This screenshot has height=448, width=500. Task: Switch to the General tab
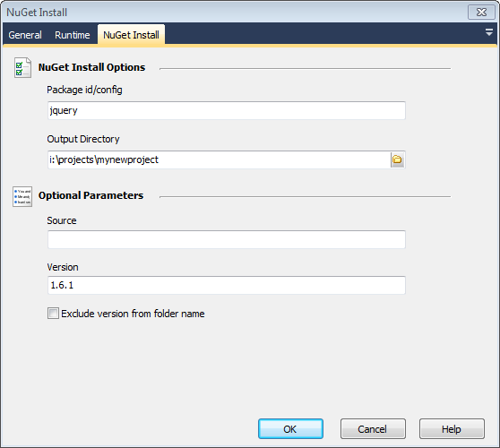pyautogui.click(x=25, y=35)
